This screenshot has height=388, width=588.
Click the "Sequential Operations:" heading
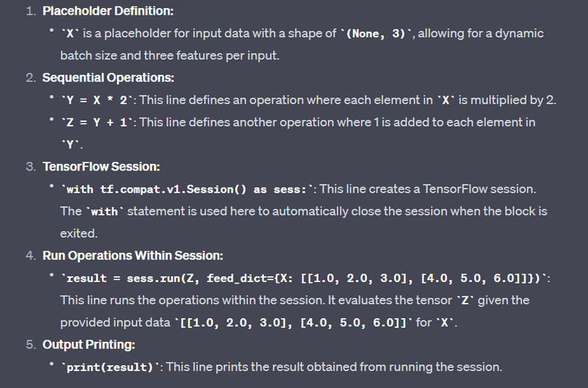[108, 77]
